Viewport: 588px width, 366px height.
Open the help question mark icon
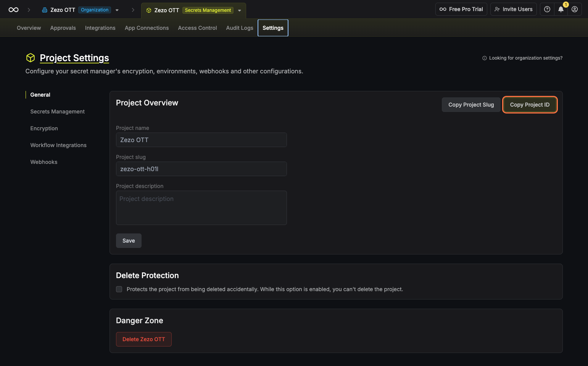pyautogui.click(x=547, y=9)
